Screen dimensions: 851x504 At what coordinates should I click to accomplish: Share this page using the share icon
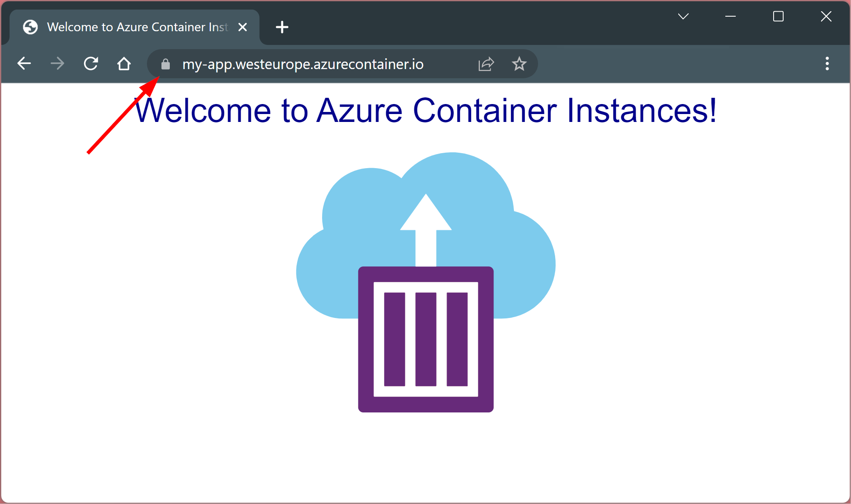point(486,64)
